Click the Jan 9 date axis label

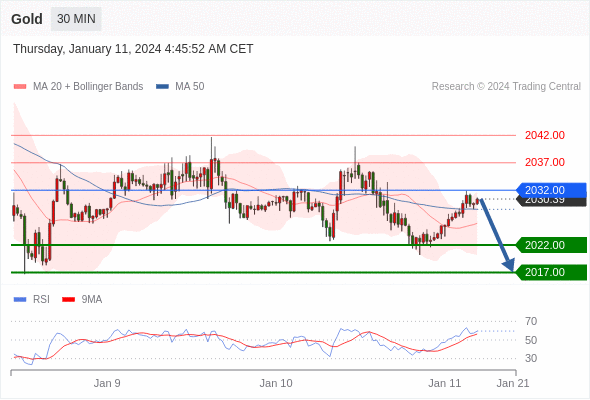coord(107,383)
